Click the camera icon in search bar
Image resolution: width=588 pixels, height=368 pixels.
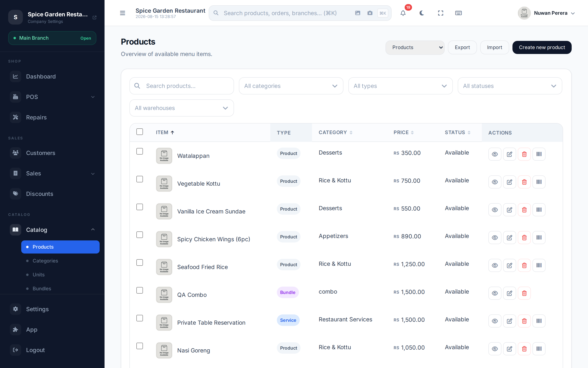(x=370, y=13)
